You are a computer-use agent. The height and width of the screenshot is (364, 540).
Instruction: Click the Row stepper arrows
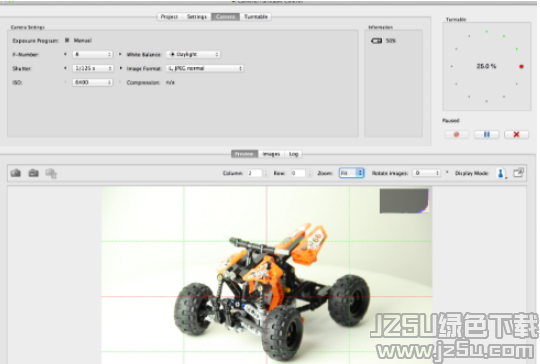click(310, 173)
